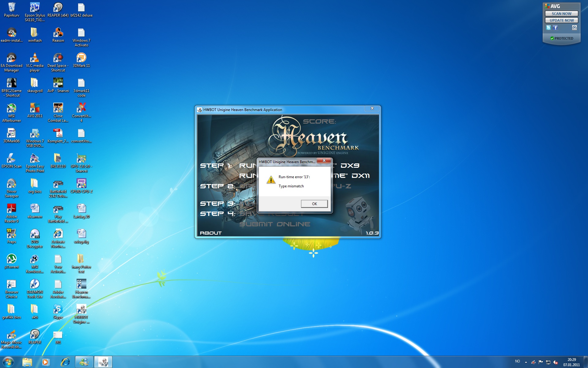The width and height of the screenshot is (588, 368).
Task: Open the REAPER (x64) desktop shortcut
Action: coord(58,10)
